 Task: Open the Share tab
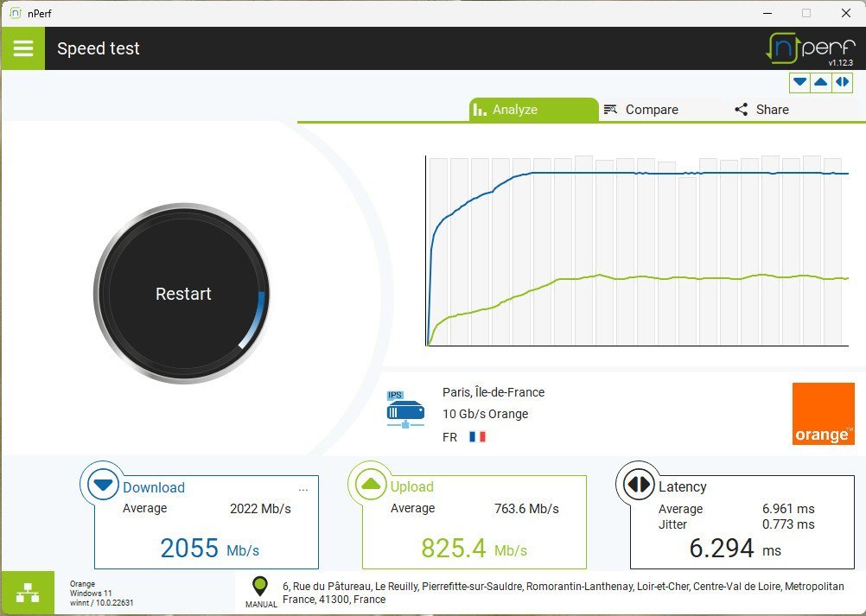[761, 110]
